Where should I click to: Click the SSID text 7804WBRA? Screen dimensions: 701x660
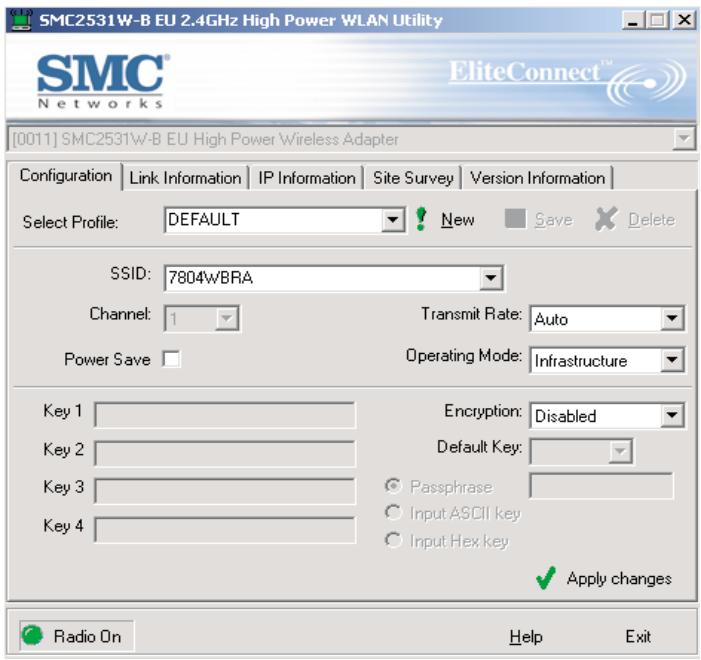coord(211,278)
